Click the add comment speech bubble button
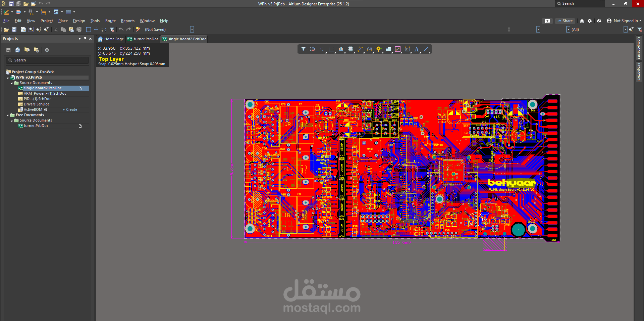 [547, 21]
